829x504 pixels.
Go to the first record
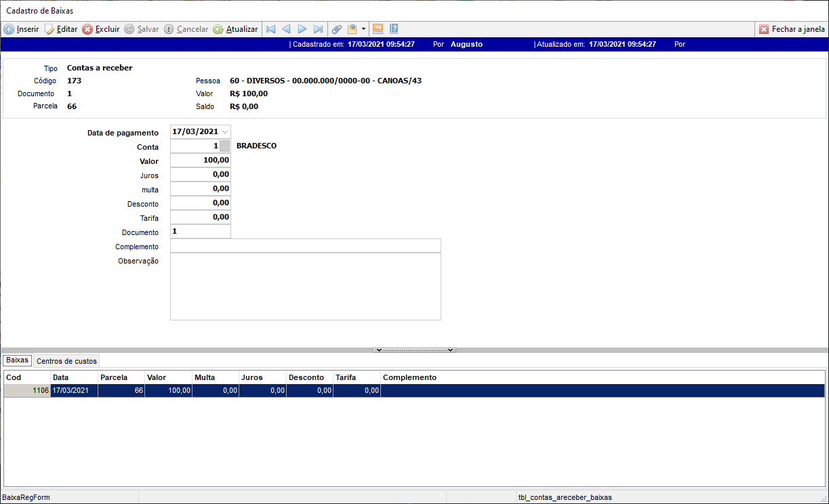(271, 29)
